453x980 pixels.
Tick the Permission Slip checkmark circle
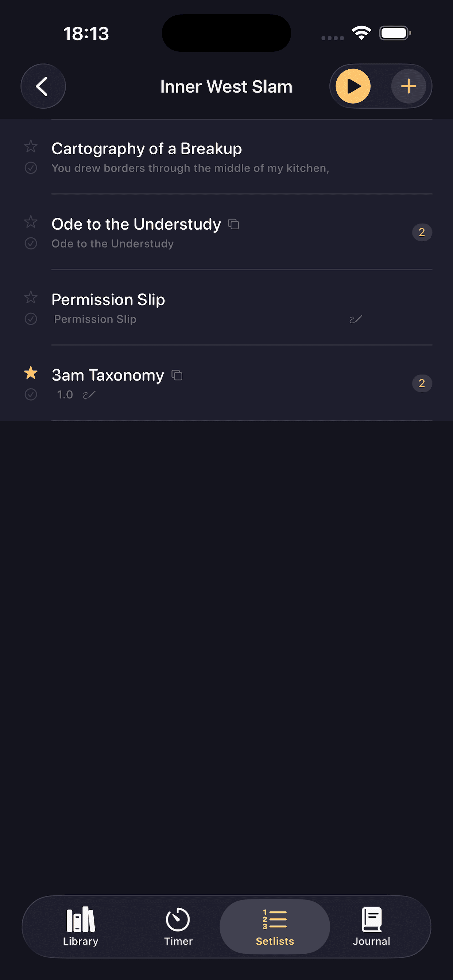point(31,319)
